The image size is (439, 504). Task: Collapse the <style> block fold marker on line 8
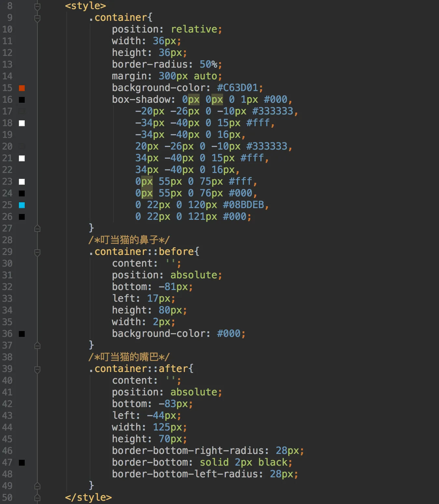(x=37, y=7)
